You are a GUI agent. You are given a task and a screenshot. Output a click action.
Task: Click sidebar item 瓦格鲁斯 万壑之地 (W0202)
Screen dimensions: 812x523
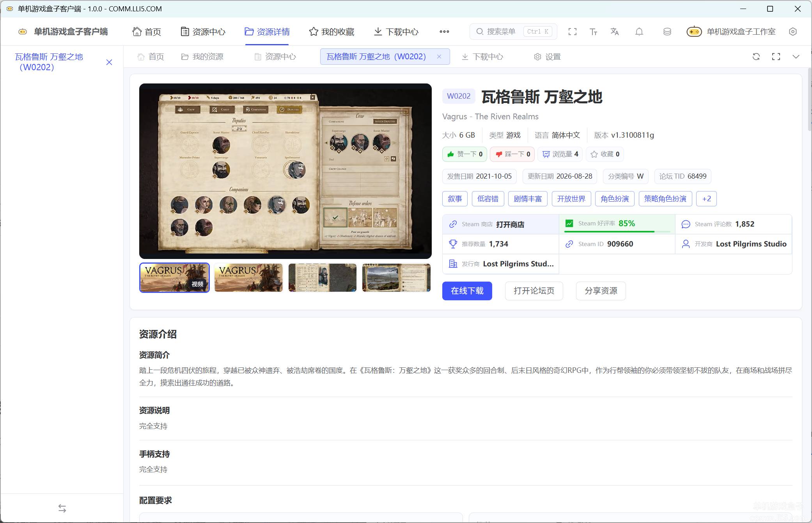click(49, 62)
